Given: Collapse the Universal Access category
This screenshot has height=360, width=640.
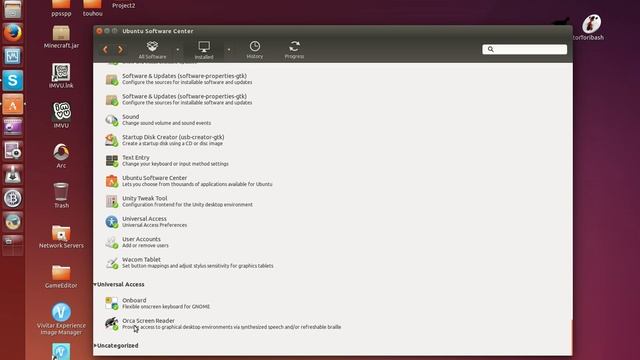Looking at the screenshot, I should (x=95, y=284).
